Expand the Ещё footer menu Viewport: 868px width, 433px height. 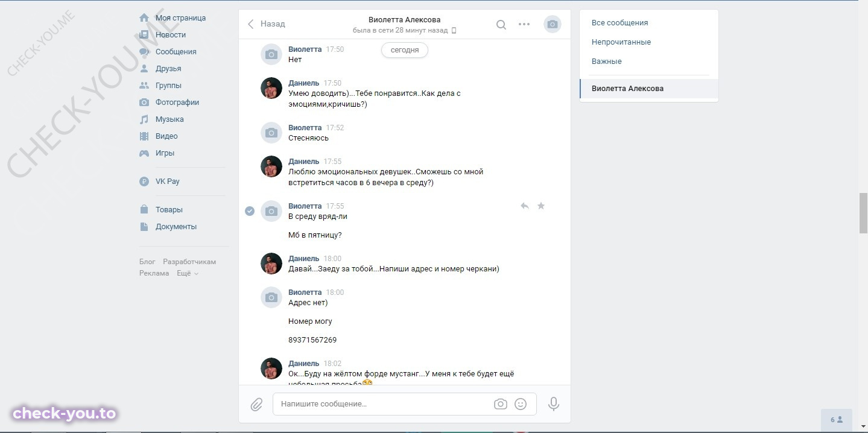tap(188, 273)
